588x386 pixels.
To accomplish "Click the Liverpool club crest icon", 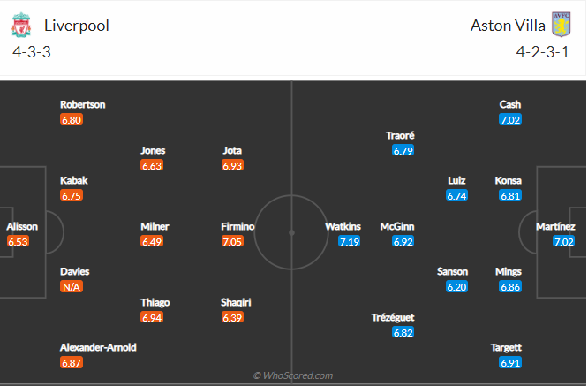I will point(22,25).
